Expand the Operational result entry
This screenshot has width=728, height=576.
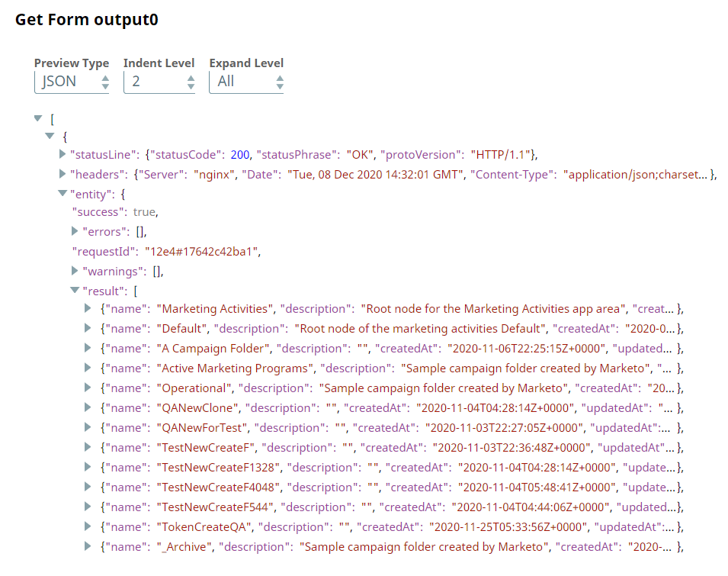(x=88, y=388)
